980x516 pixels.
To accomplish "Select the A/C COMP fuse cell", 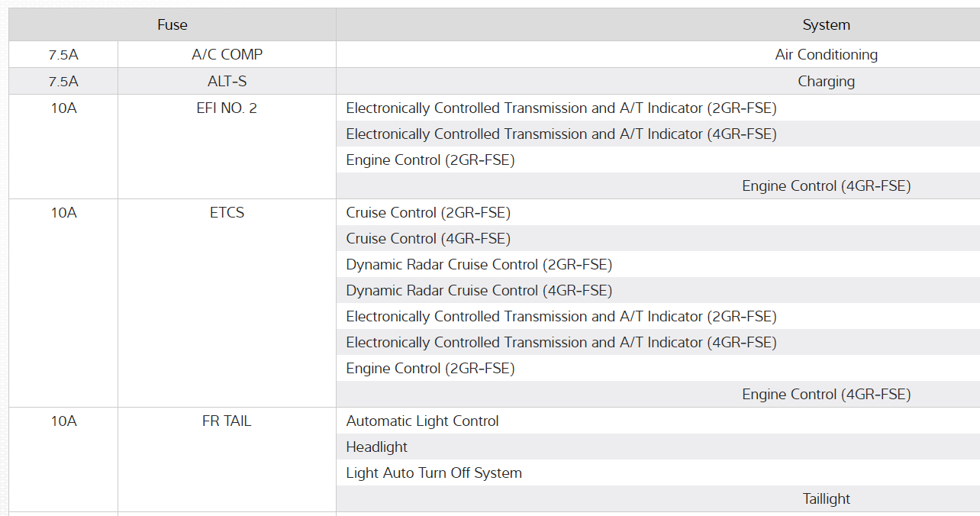I will pos(227,55).
